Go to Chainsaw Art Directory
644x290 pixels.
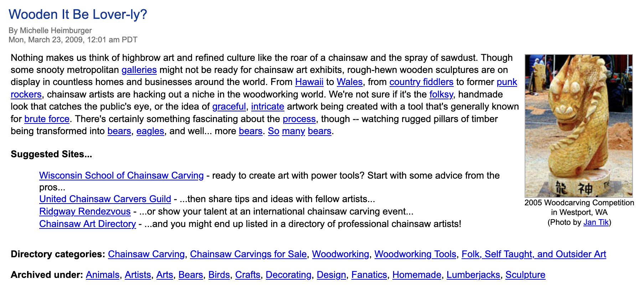[87, 224]
